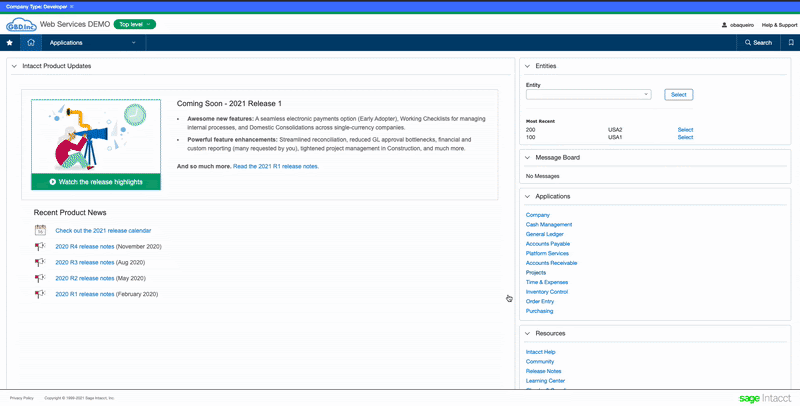Open Projects application
Viewport: 800px width, 406px height.
[536, 272]
